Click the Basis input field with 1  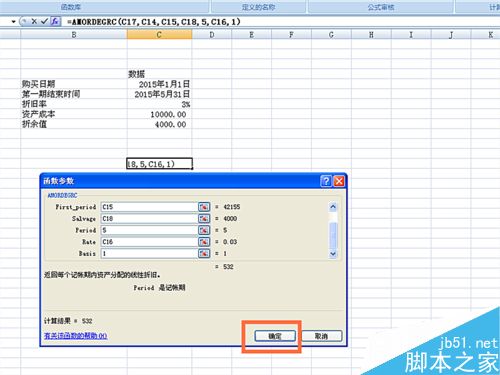(x=149, y=254)
